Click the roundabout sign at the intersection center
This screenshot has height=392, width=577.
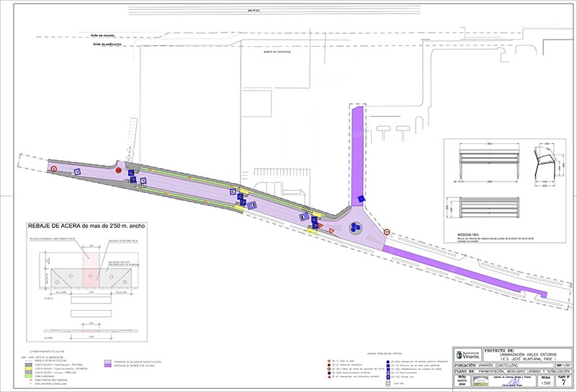point(354,228)
